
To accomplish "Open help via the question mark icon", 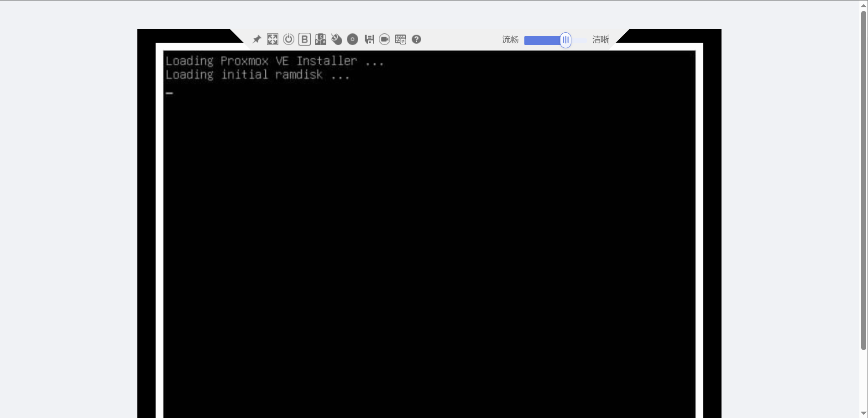I will click(x=416, y=40).
